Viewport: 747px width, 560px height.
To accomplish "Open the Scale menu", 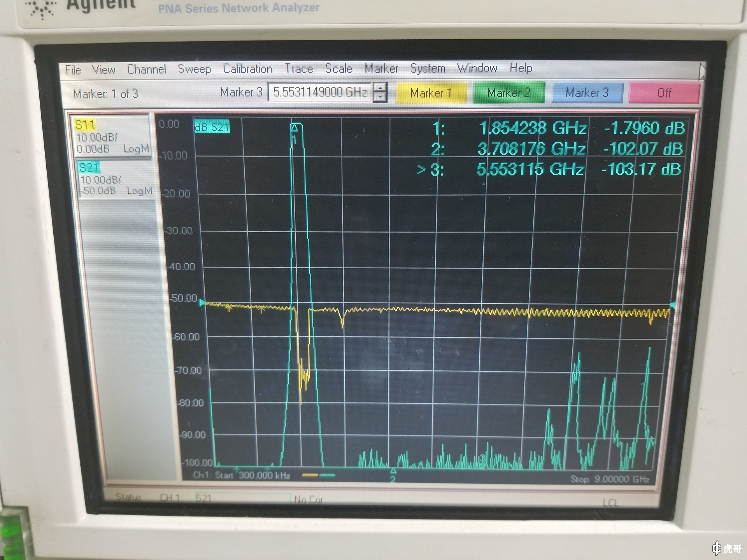I will 338,68.
